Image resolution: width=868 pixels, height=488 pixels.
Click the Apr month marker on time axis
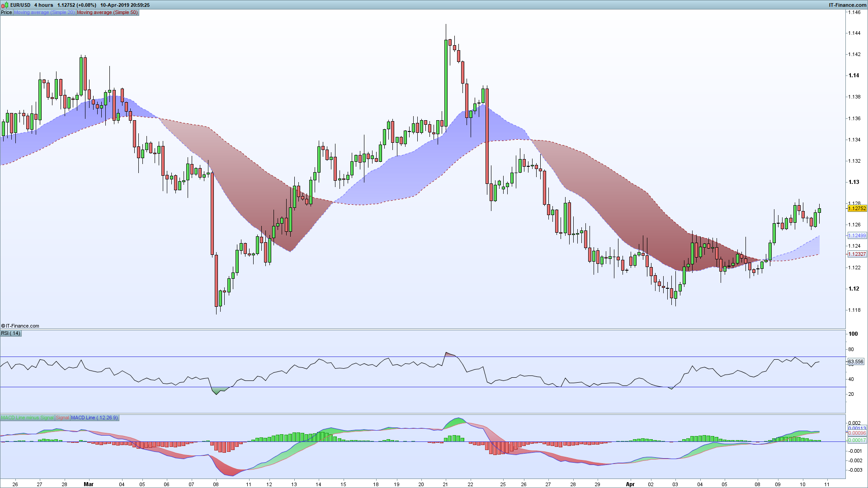pos(630,484)
